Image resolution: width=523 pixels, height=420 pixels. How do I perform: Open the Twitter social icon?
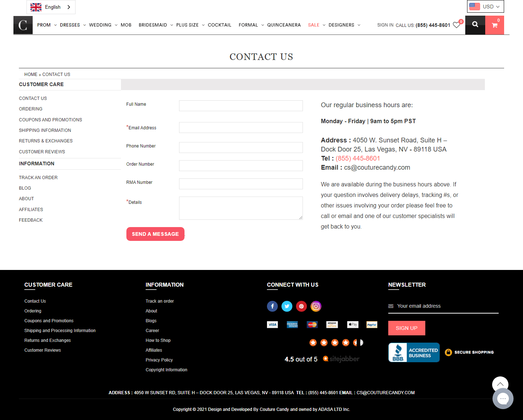point(287,306)
